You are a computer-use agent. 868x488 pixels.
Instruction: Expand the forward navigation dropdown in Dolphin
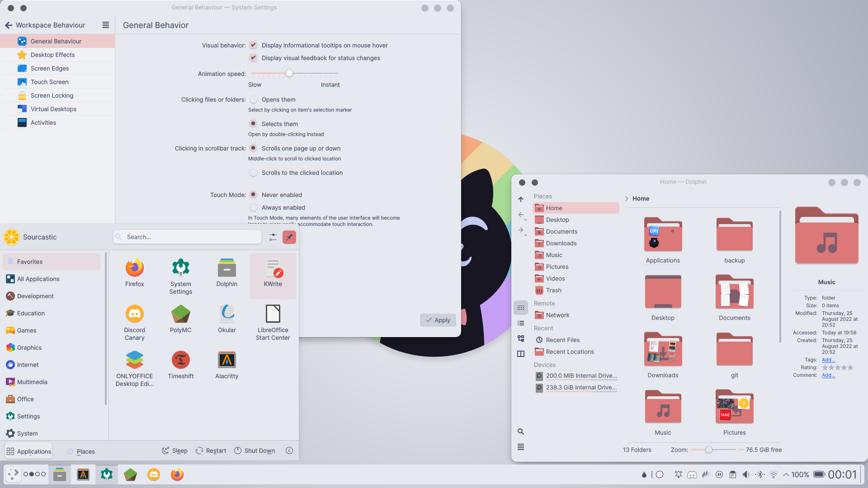(x=525, y=235)
